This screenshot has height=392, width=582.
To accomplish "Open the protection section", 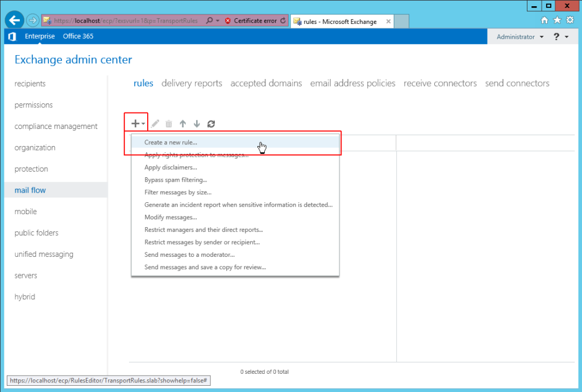I will click(x=31, y=169).
